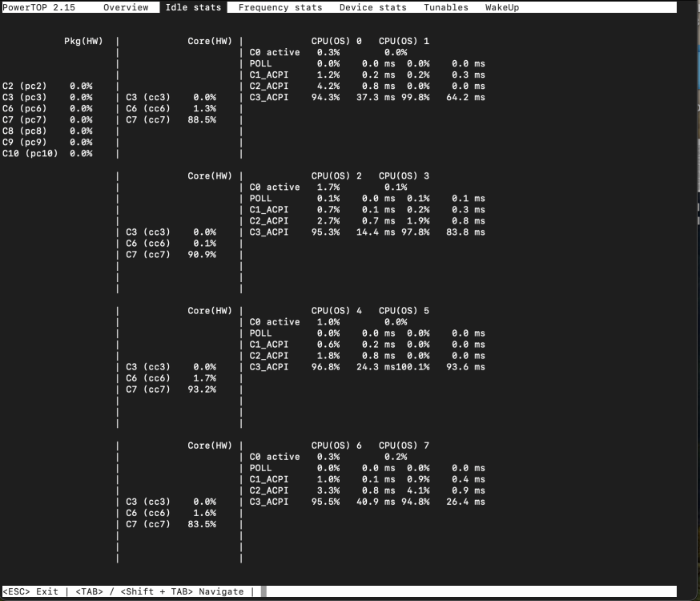Image resolution: width=700 pixels, height=601 pixels.
Task: Click the CPU(OS) 4 column header
Action: 336,311
